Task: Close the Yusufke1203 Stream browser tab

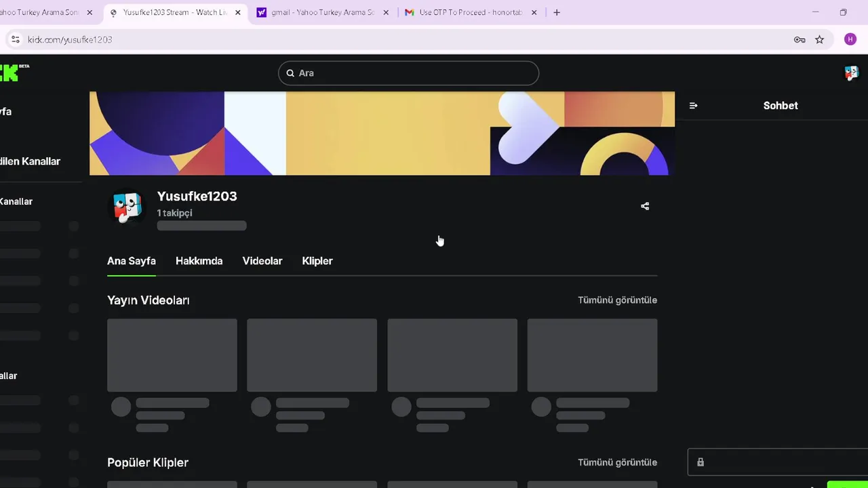Action: click(238, 12)
